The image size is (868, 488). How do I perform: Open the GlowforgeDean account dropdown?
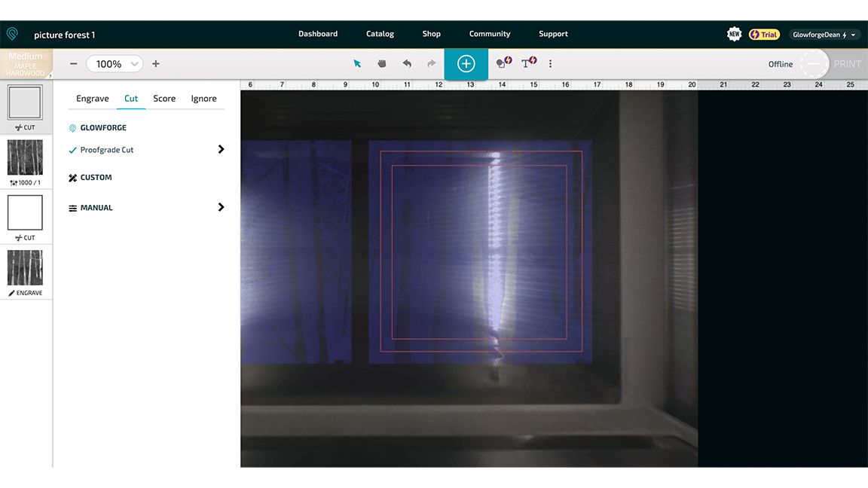(x=824, y=35)
